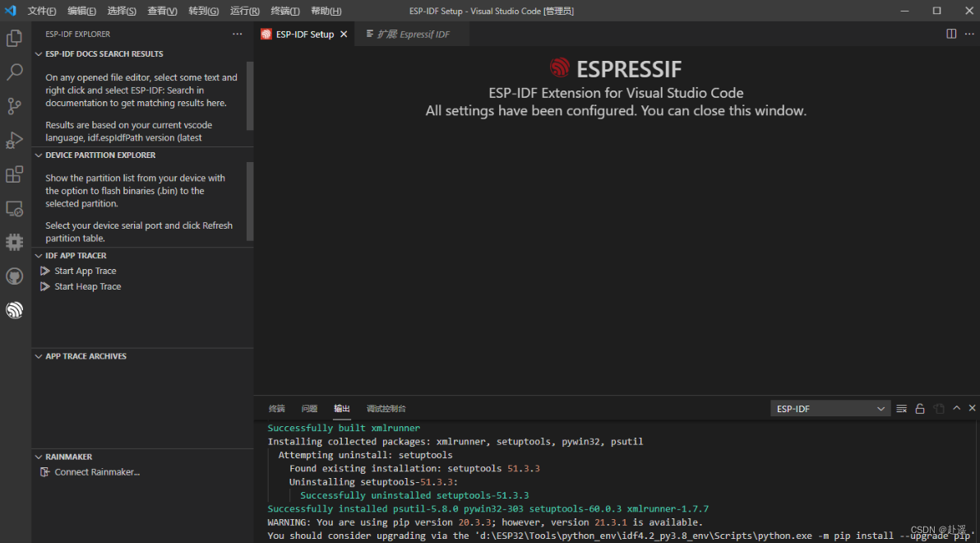The height and width of the screenshot is (543, 980).
Task: Click Start App Trace
Action: (85, 271)
